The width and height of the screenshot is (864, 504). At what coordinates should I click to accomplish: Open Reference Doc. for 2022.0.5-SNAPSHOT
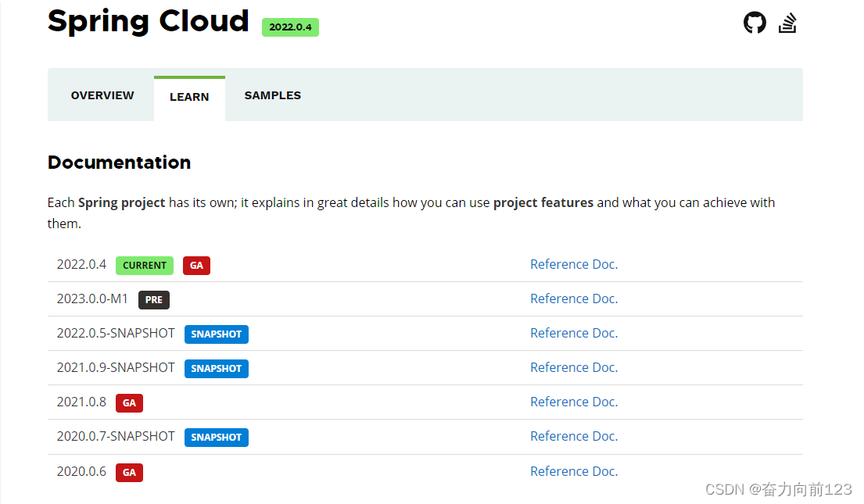click(574, 333)
